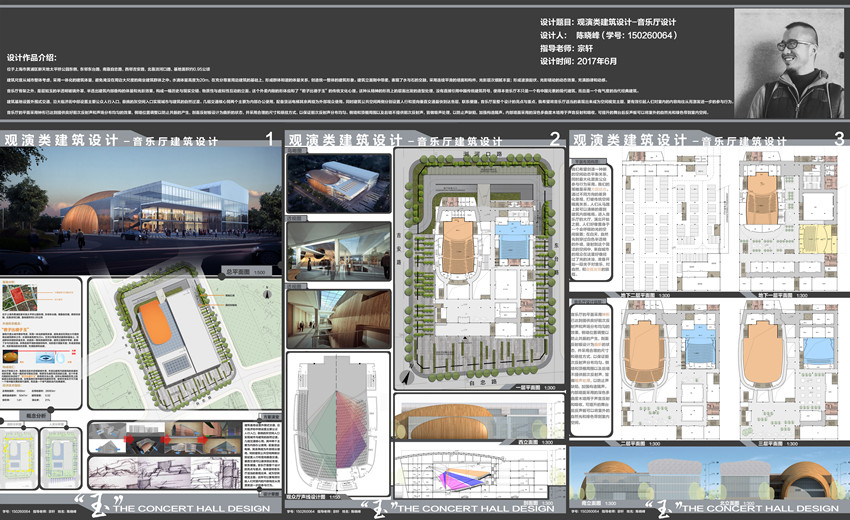Click the design description heading at top left

coord(39,58)
